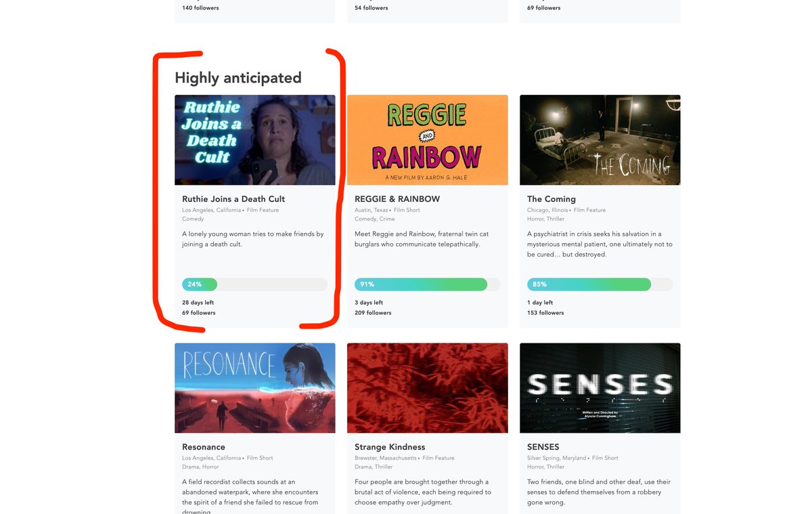
Task: Click 'Drama, Horror' genre under Resonance
Action: pyautogui.click(x=200, y=467)
